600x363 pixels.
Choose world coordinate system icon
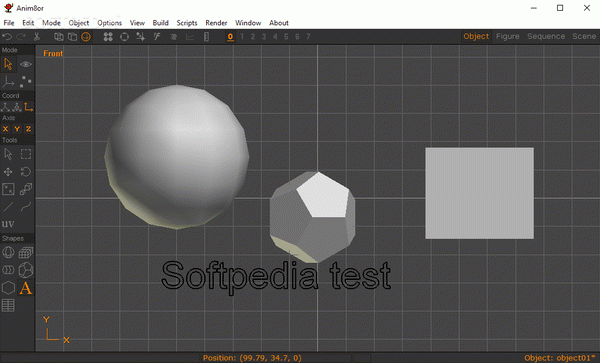pyautogui.click(x=5, y=107)
